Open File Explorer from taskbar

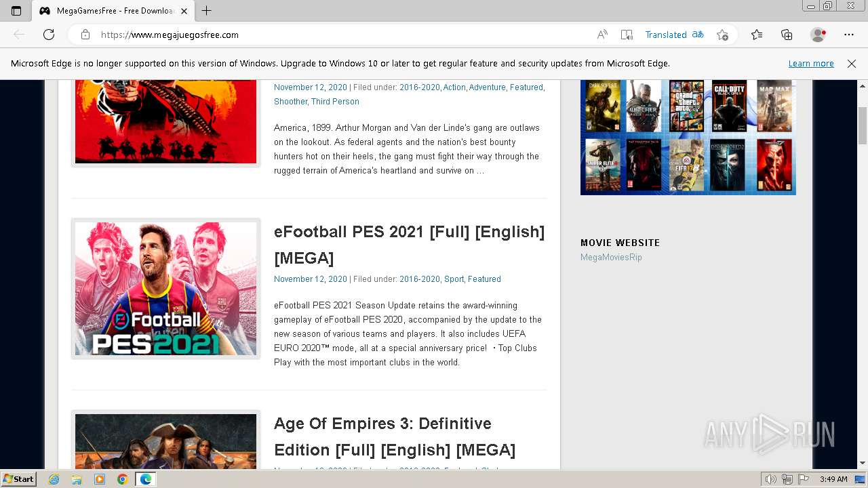77,479
